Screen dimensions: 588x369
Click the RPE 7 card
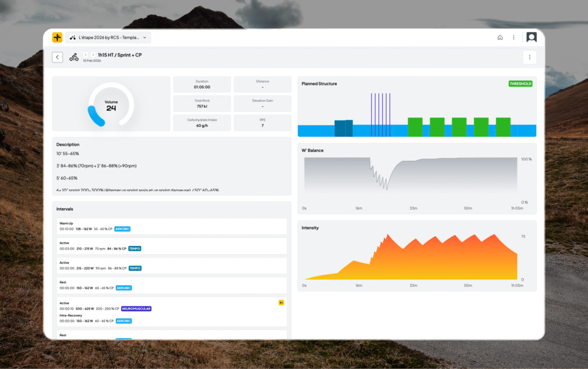262,122
